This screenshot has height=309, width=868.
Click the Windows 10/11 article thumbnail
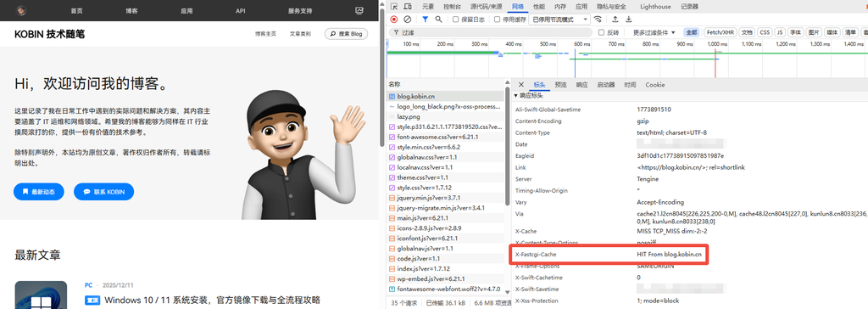(x=41, y=295)
